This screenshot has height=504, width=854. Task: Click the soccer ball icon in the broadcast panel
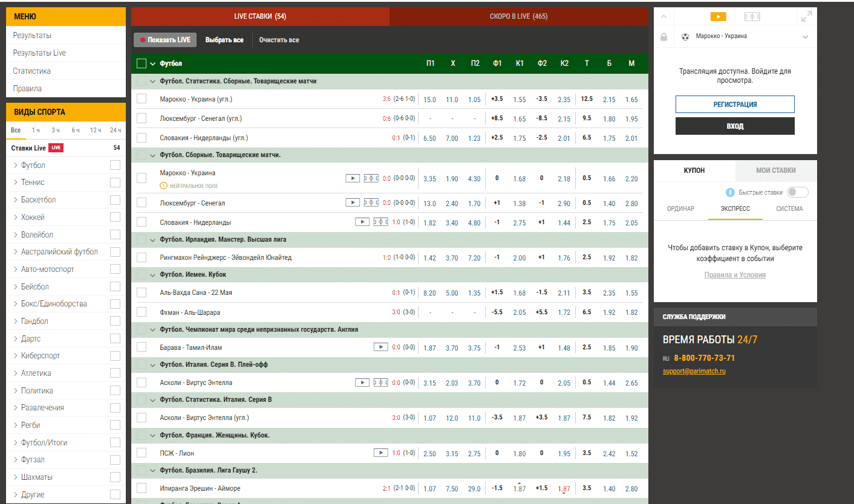(685, 36)
